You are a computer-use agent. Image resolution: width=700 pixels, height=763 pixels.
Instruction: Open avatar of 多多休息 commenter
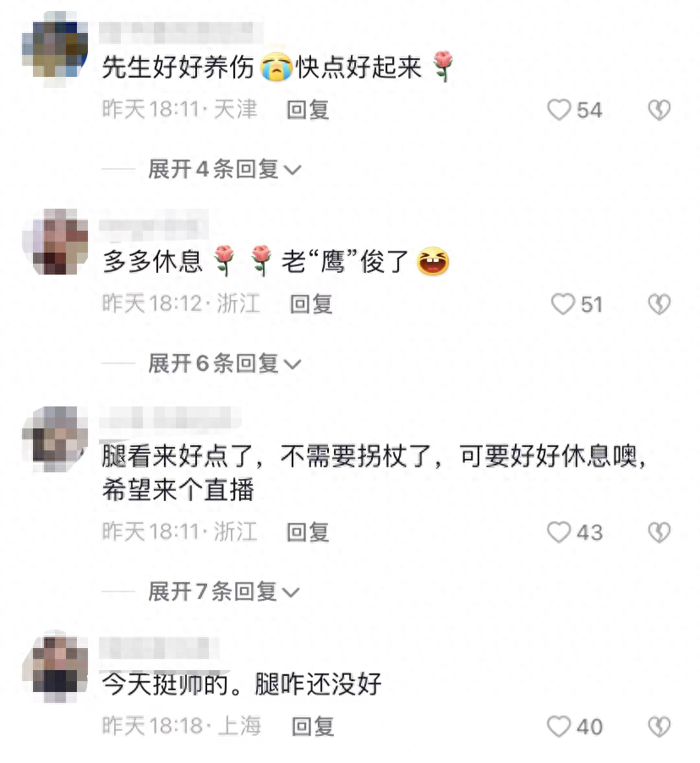pos(55,242)
